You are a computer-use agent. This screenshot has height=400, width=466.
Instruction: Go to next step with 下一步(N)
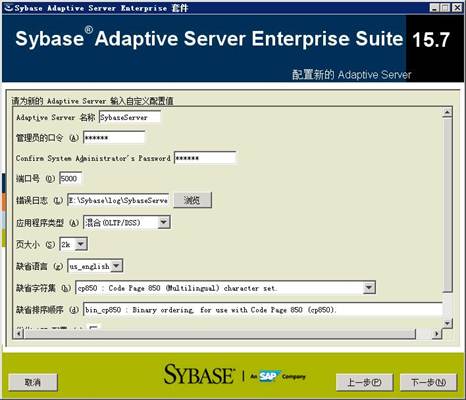pyautogui.click(x=428, y=382)
